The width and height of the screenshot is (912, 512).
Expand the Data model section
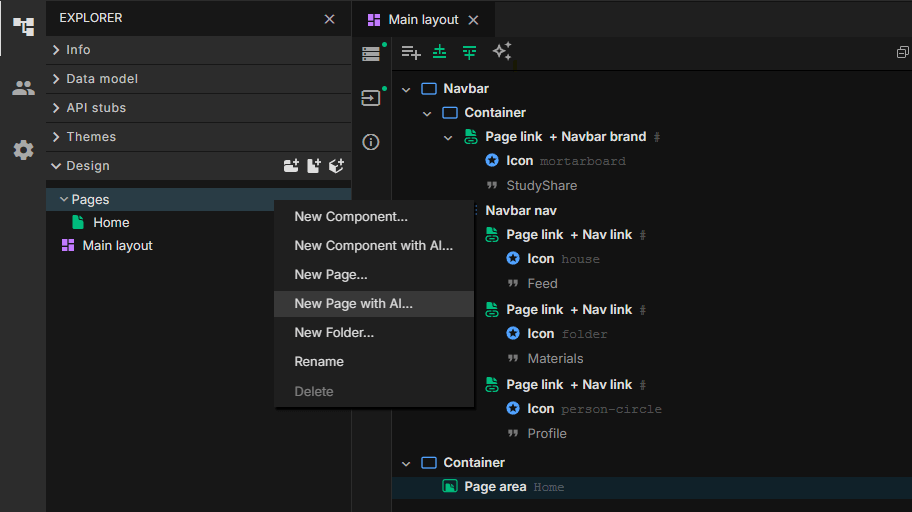(102, 79)
